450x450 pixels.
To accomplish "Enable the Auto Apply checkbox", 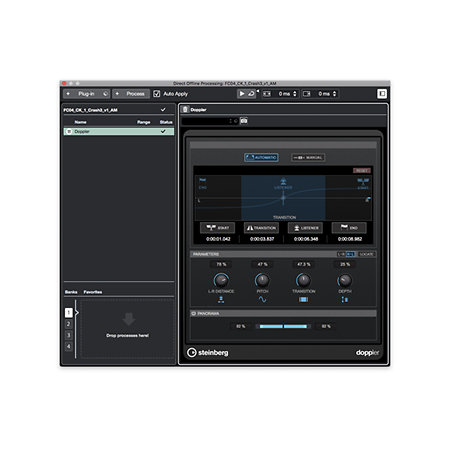I will point(157,94).
